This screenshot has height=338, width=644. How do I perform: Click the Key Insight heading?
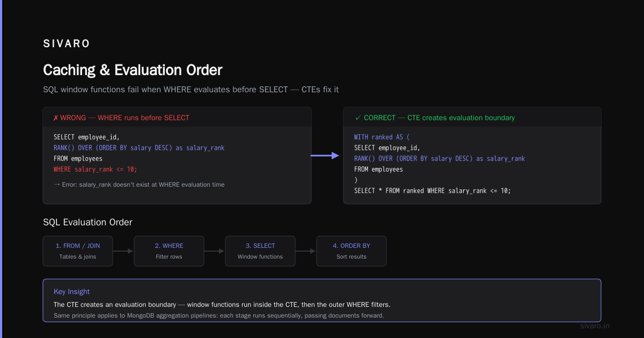[x=72, y=292]
